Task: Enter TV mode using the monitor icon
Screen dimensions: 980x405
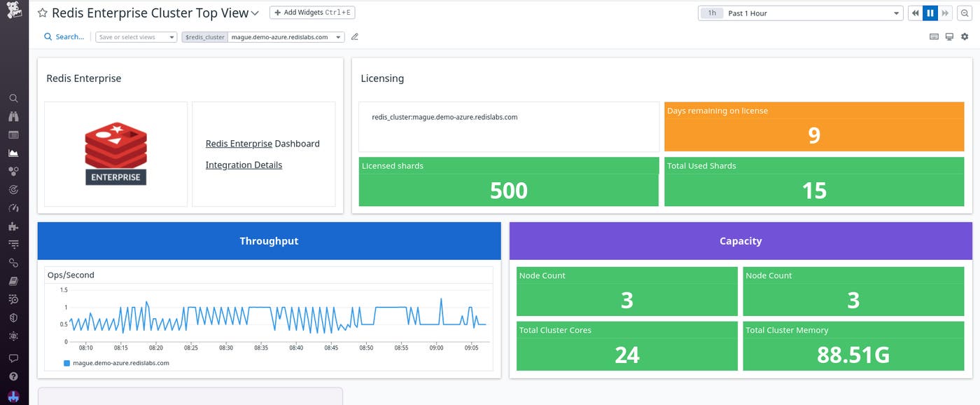Action: (949, 36)
